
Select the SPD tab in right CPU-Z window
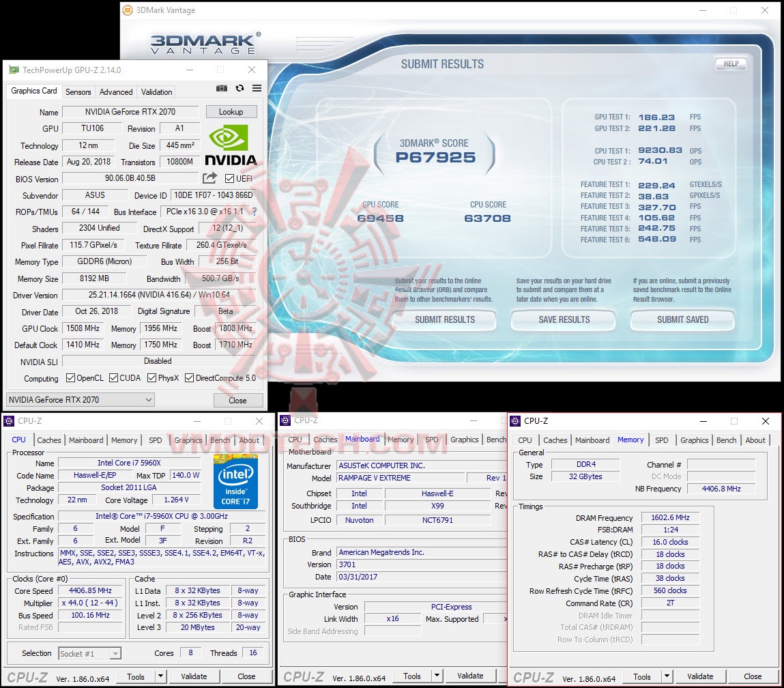(x=661, y=440)
